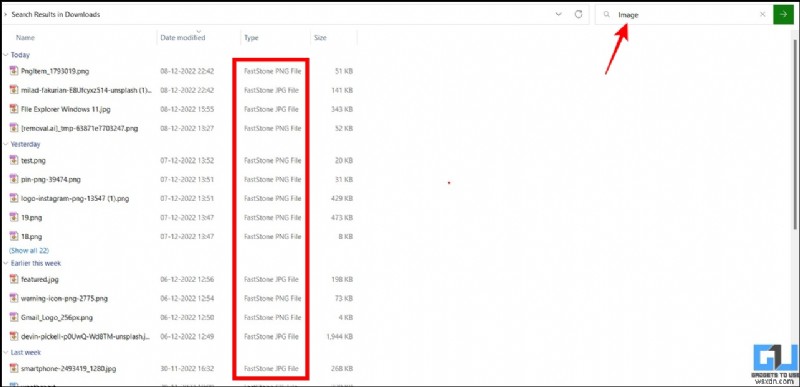Click the [removal.ai]_tmp png file icon
Screen dimensions: 800x387
point(14,128)
